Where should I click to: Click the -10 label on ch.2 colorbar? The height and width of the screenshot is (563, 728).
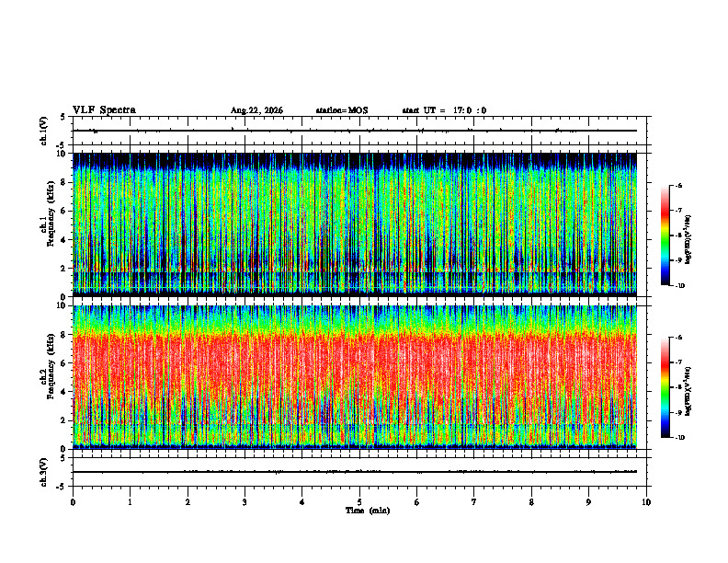[x=679, y=438]
